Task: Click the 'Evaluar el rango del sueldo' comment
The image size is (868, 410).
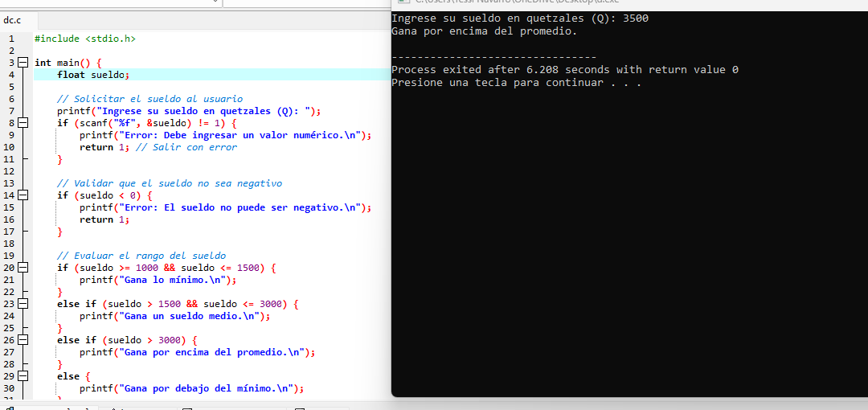Action: tap(141, 256)
